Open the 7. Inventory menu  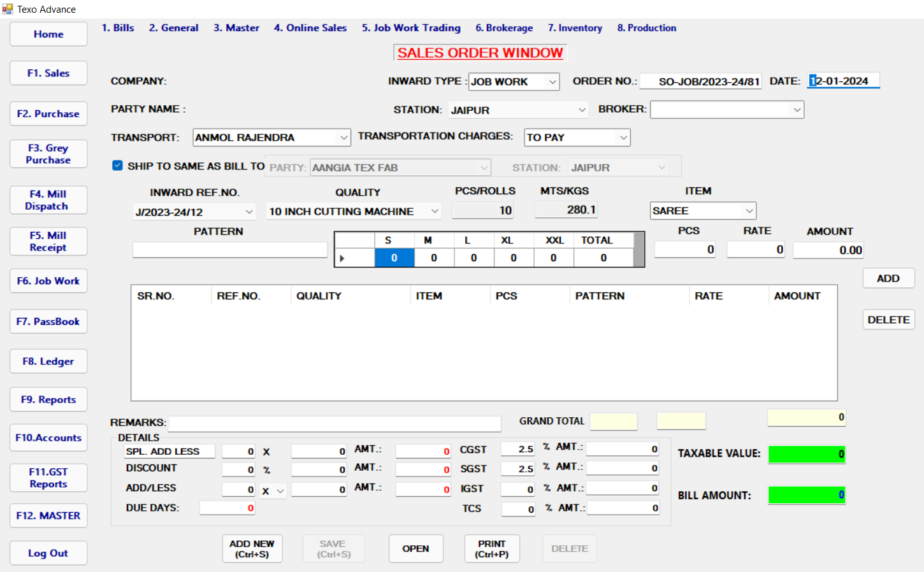coord(575,28)
